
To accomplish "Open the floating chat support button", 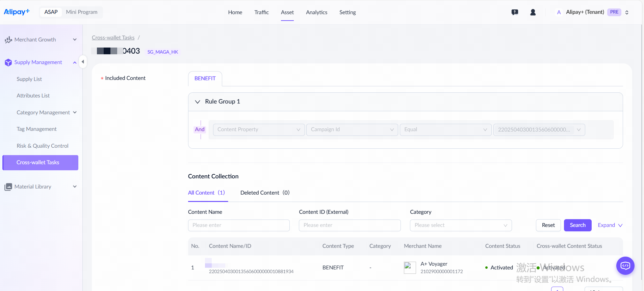I will point(625,266).
